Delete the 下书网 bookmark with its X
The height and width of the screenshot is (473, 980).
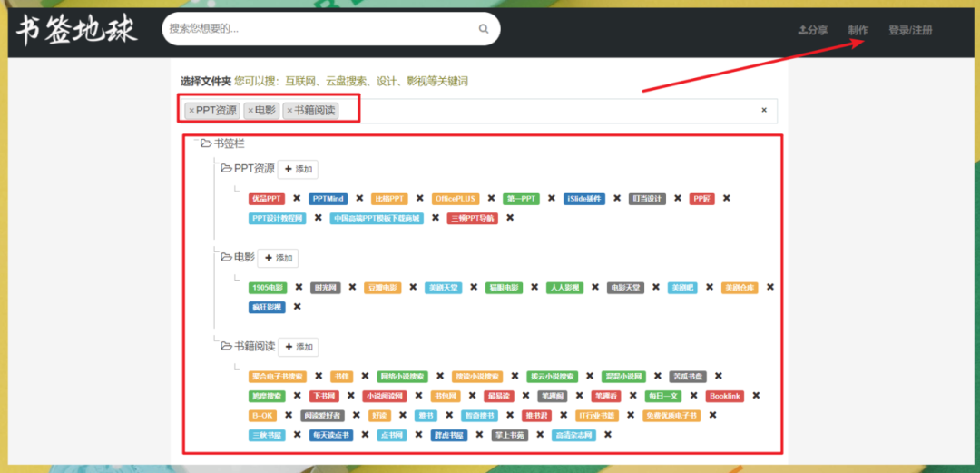(350, 396)
